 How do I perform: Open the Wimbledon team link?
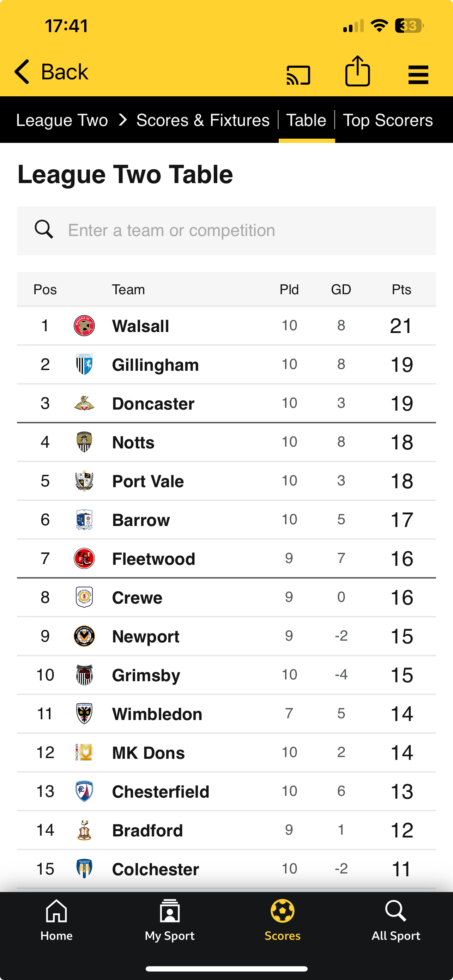pyautogui.click(x=157, y=714)
